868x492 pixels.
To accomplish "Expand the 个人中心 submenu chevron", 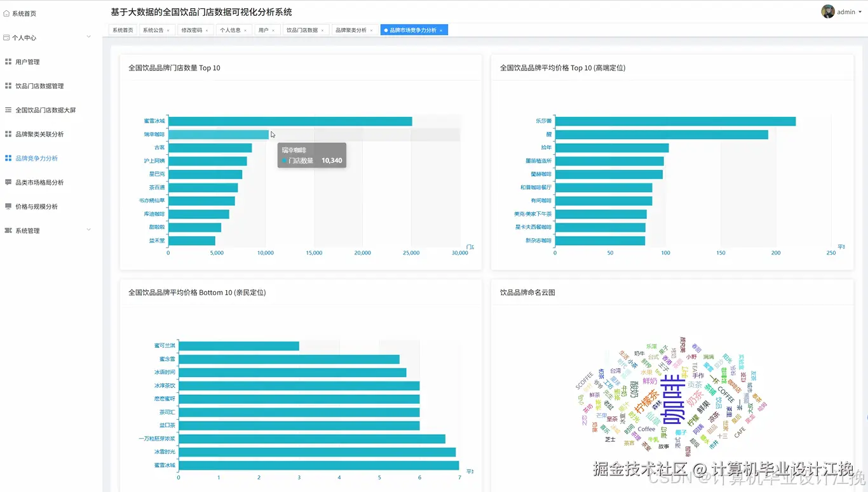I will coord(89,37).
